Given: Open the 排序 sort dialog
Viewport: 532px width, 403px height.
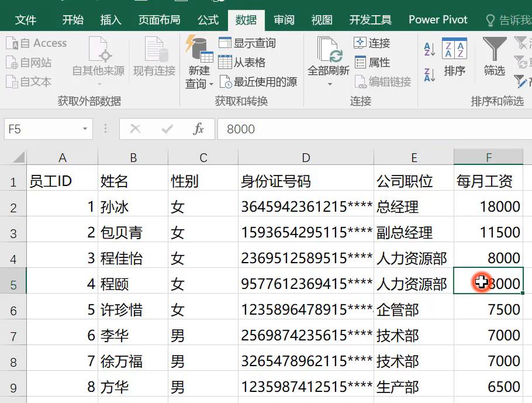Looking at the screenshot, I should click(x=454, y=57).
